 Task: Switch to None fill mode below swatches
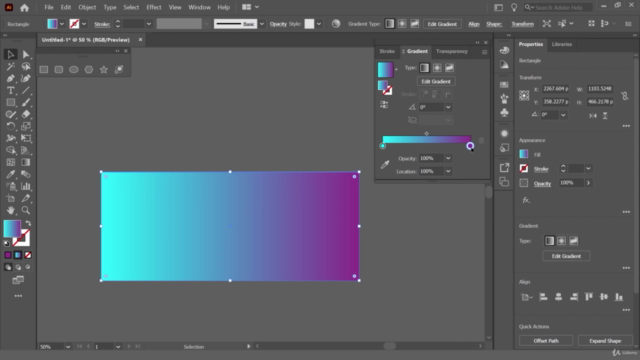(28, 255)
